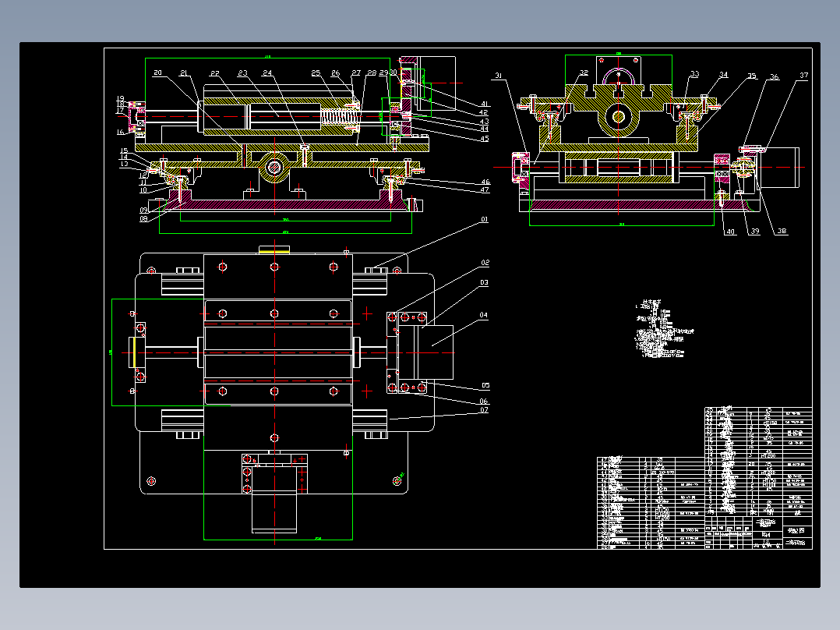Click part callout number 20

point(157,73)
